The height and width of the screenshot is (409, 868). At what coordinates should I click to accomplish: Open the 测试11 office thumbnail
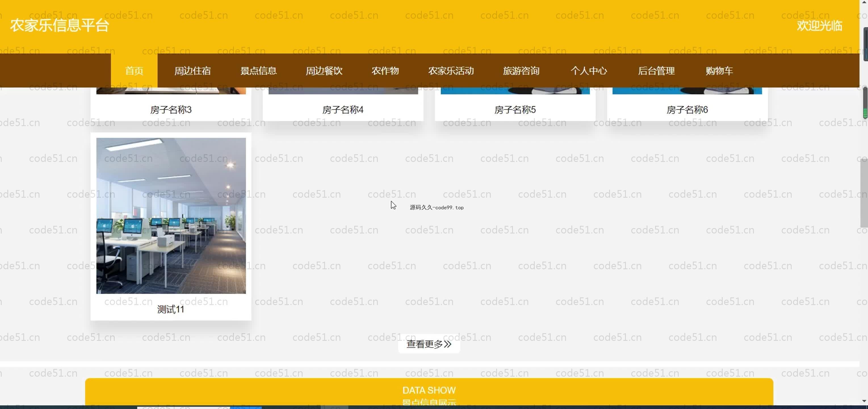[x=171, y=216]
